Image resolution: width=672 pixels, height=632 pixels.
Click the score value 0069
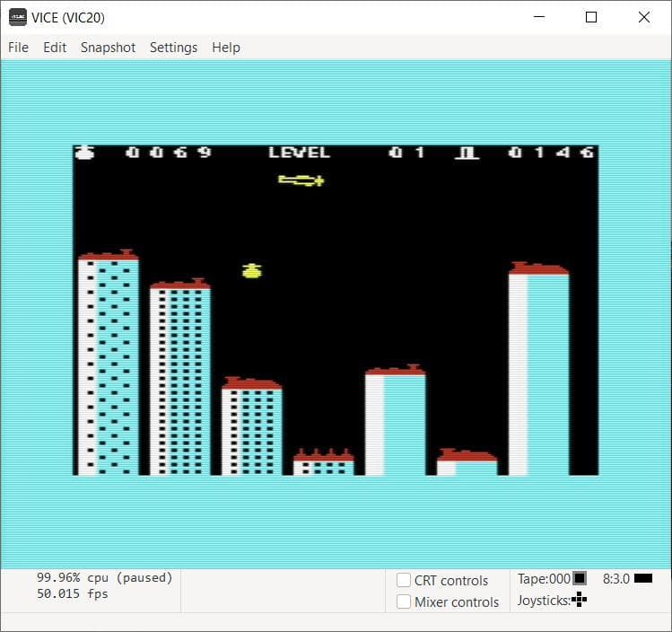tap(169, 153)
